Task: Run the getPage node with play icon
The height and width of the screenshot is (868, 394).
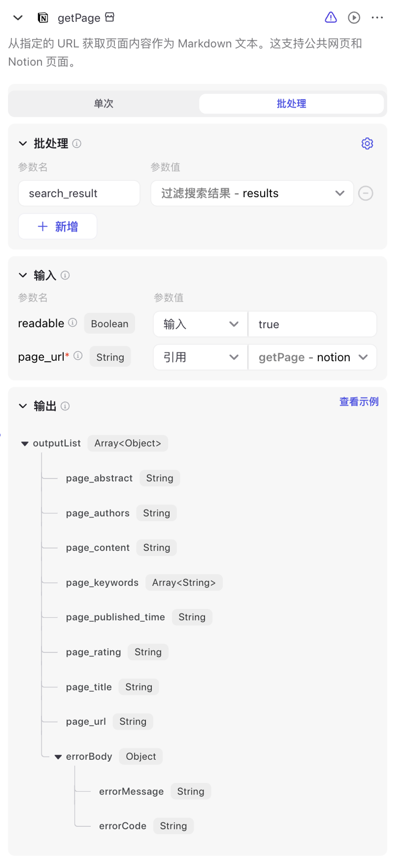Action: [x=354, y=17]
